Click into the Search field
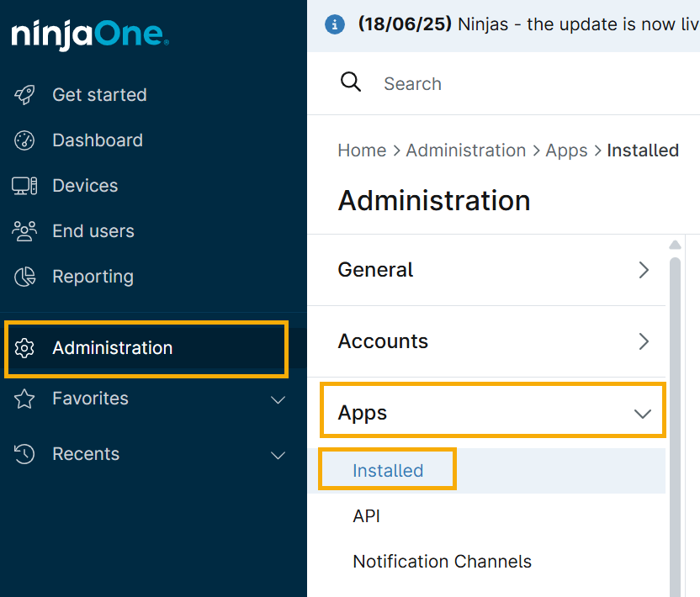The height and width of the screenshot is (597, 700). click(505, 83)
